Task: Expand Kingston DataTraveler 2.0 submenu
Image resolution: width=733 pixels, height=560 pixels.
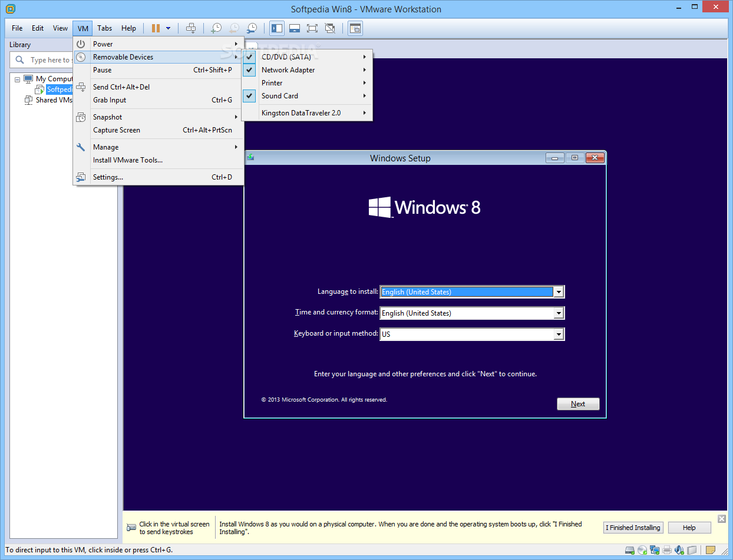Action: 307,113
